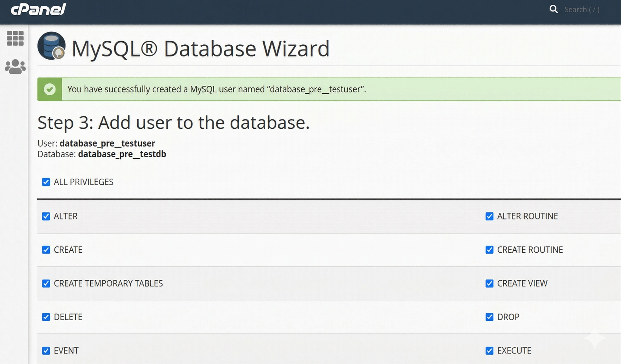Toggle the EXECUTE checkbox
The width and height of the screenshot is (621, 364).
click(489, 351)
